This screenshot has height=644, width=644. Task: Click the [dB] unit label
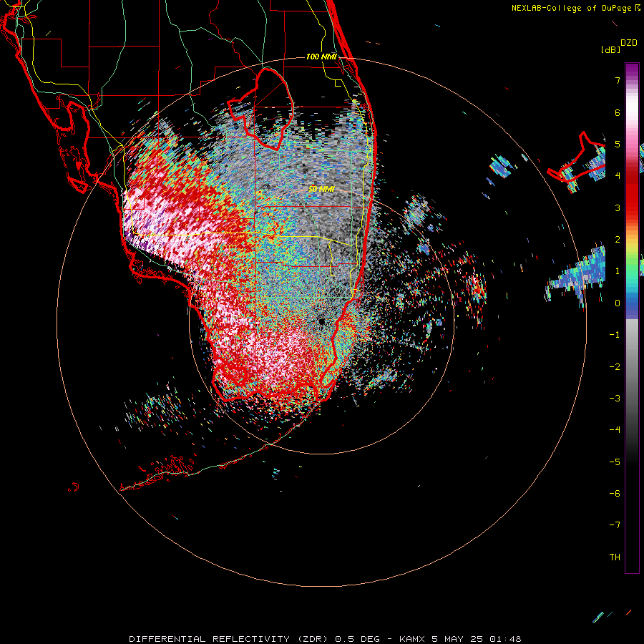pos(610,49)
